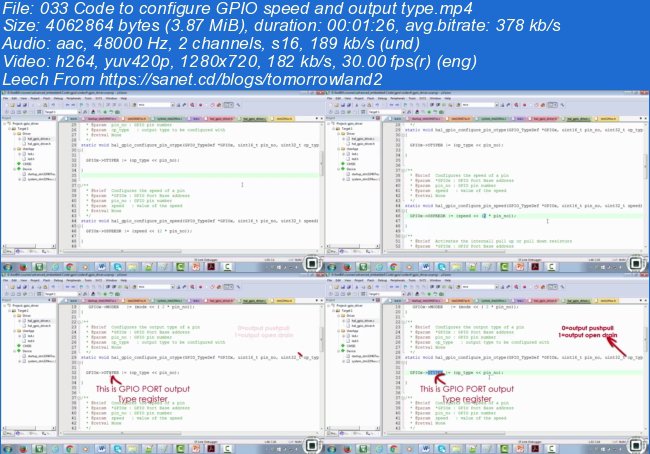Viewport: 650px width, 454px height.
Task: Start debug session magnifier icon in top-left frame
Action: tap(192, 105)
